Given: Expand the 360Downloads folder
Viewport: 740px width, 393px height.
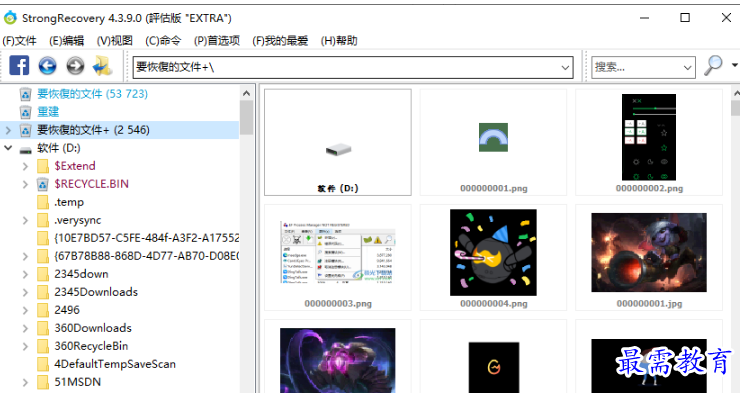Looking at the screenshot, I should click(25, 328).
